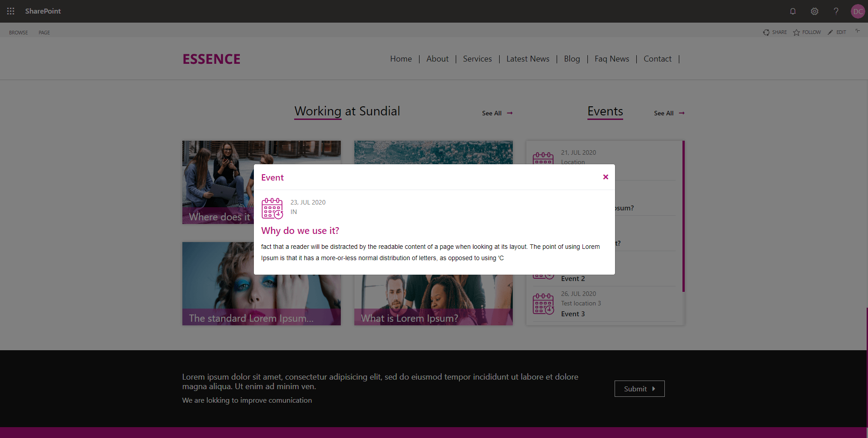Open notifications bell
The width and height of the screenshot is (868, 438).
point(793,11)
